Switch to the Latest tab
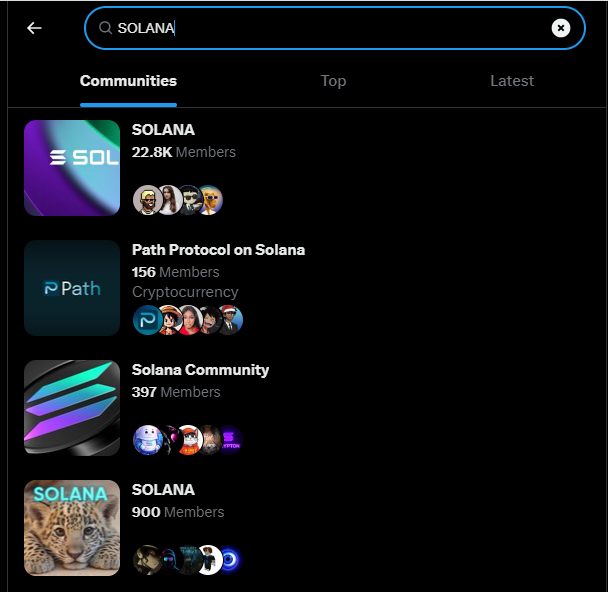 511,81
